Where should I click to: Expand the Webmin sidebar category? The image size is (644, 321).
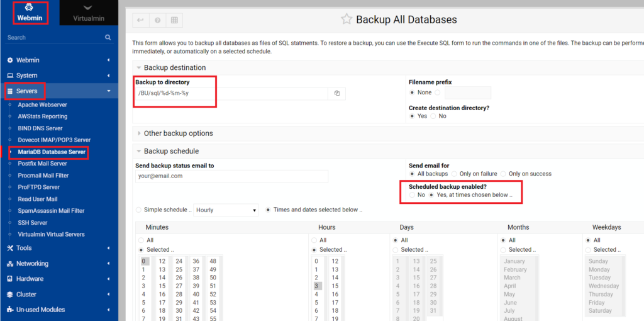[59, 60]
